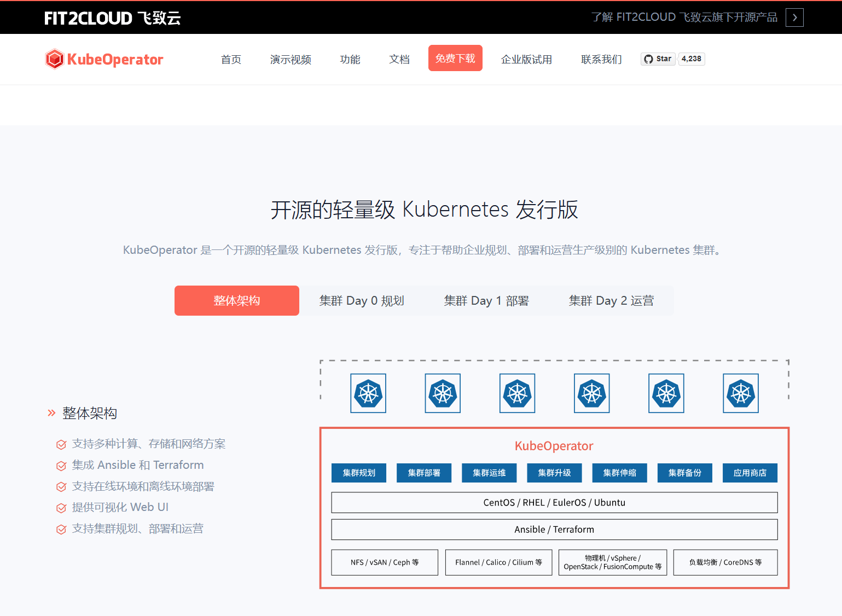842x616 pixels.
Task: Click 负载均衡 / CoreDNS box
Action: [x=725, y=562]
